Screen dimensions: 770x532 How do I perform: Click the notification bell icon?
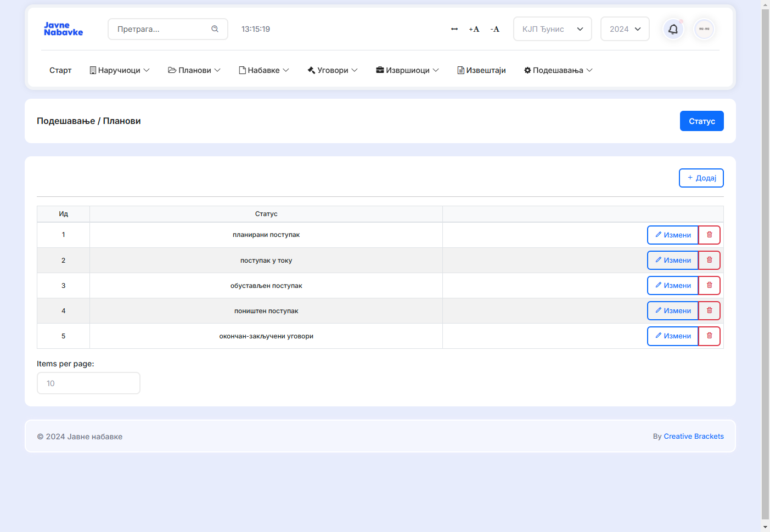[673, 29]
